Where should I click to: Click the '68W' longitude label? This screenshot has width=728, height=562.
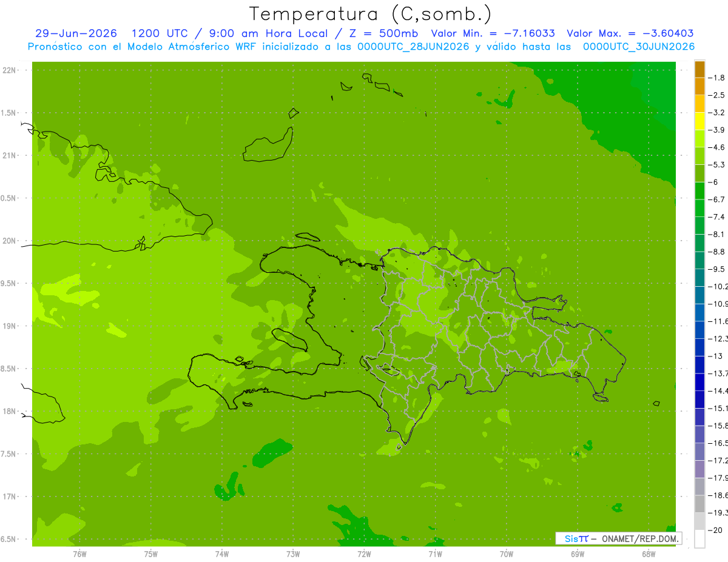click(x=649, y=554)
